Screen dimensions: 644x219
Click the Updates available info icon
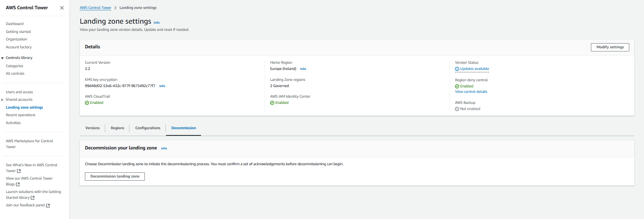[457, 69]
